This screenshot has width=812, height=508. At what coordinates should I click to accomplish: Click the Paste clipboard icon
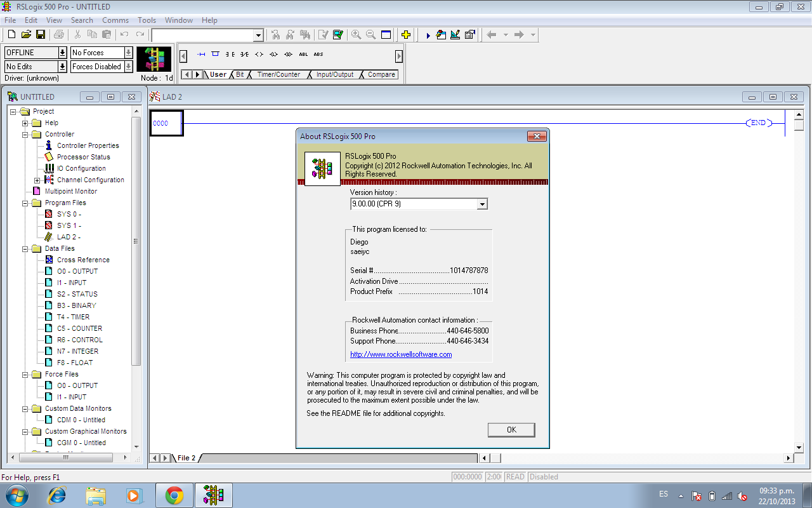pyautogui.click(x=107, y=35)
